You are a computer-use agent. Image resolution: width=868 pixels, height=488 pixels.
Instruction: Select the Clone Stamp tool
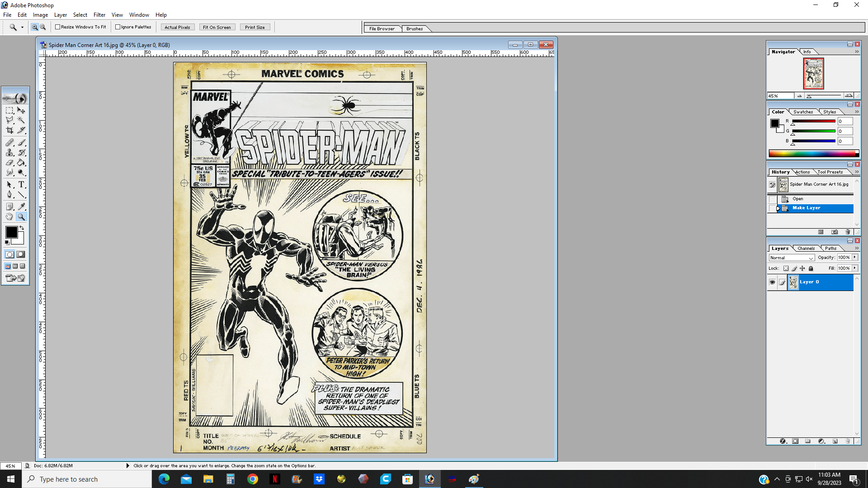pos(9,153)
